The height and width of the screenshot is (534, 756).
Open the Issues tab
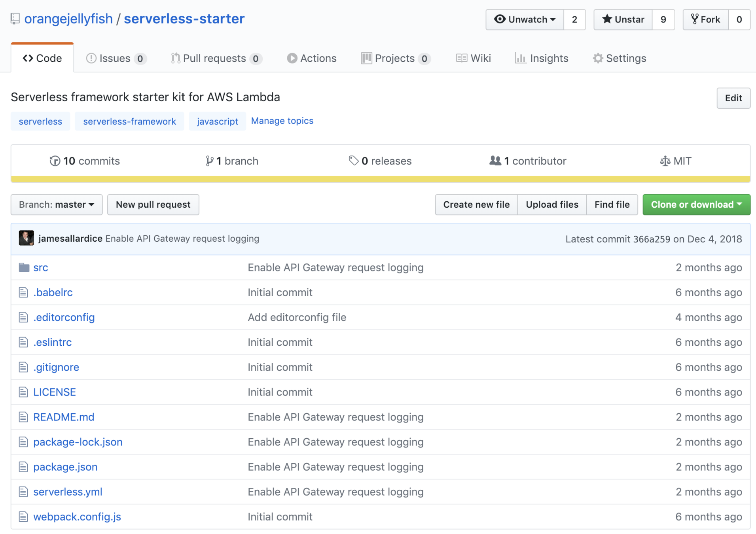[x=116, y=58]
